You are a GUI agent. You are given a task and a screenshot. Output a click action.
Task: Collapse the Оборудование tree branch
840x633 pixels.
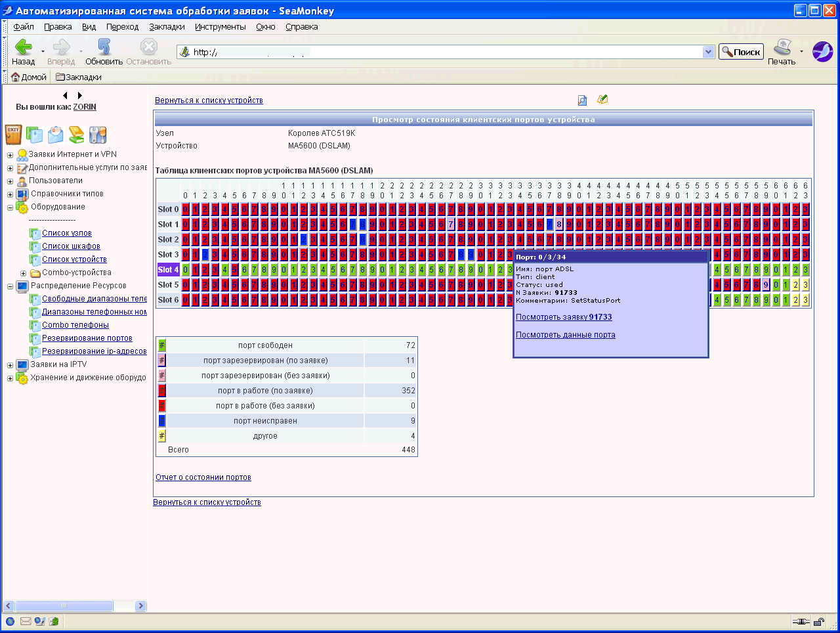click(x=10, y=206)
